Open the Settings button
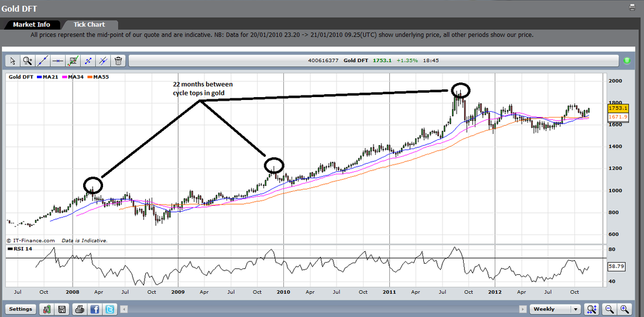Viewport: 644px width, 317px height. [x=20, y=309]
